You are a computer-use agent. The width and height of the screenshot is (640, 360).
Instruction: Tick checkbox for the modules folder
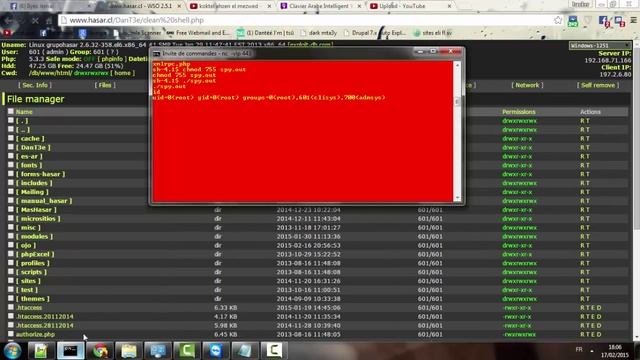[x=11, y=236]
